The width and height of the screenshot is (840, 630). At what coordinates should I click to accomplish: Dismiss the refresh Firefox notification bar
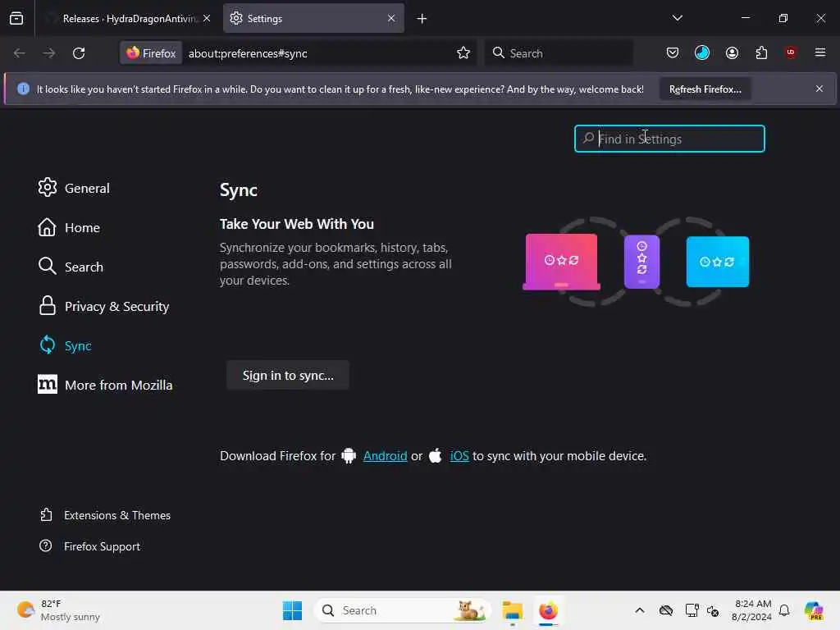tap(819, 89)
